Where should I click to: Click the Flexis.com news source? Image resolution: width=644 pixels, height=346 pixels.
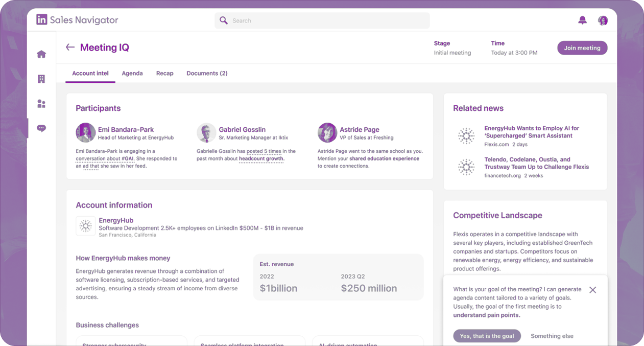tap(497, 145)
